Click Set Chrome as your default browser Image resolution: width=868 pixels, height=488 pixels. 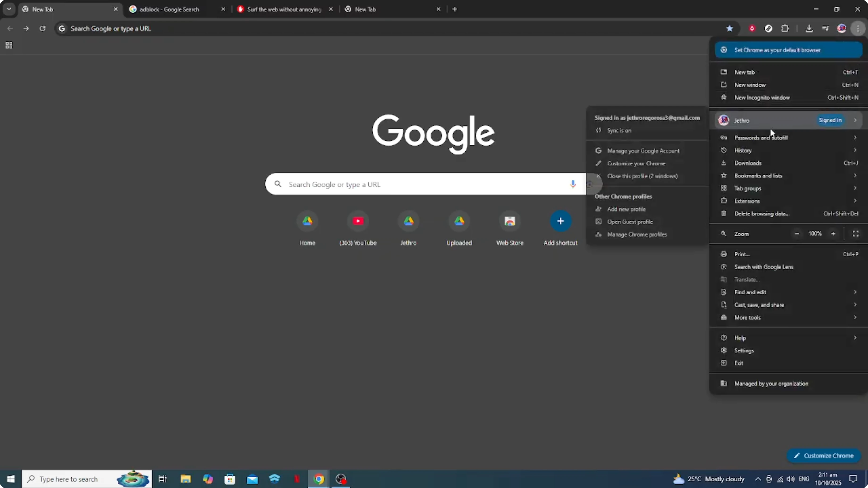(x=788, y=50)
